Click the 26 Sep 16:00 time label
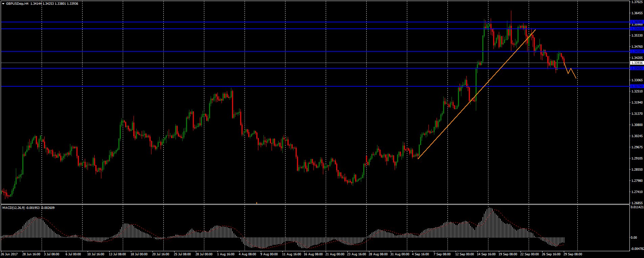The height and width of the screenshot is (258, 644). point(551,254)
